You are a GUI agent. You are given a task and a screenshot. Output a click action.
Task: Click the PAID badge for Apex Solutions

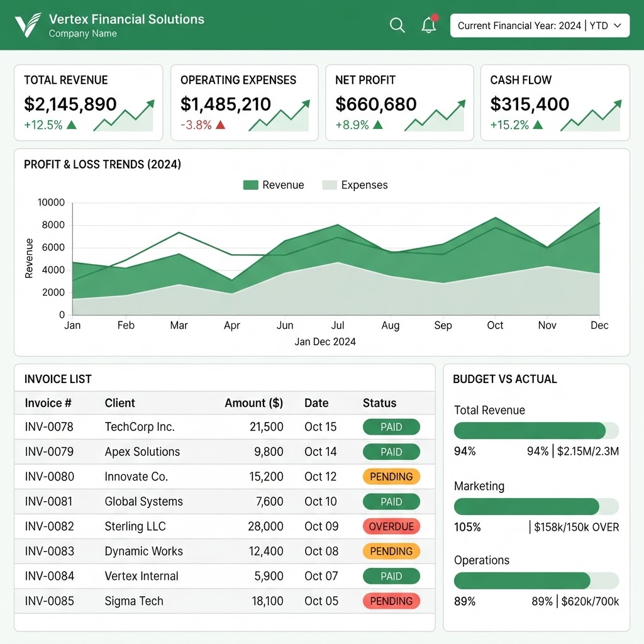tap(391, 452)
